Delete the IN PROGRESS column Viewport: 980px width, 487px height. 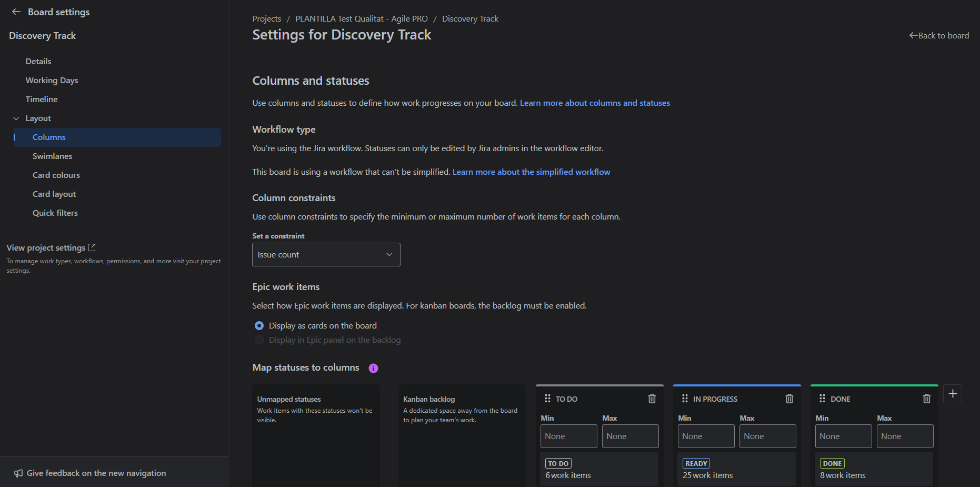pyautogui.click(x=789, y=399)
